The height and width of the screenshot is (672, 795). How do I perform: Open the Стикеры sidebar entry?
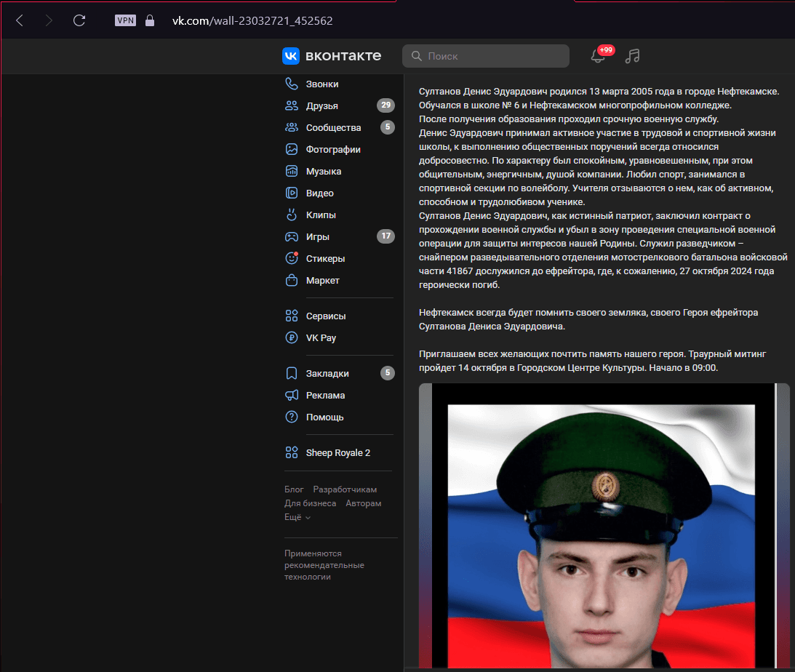pyautogui.click(x=326, y=258)
